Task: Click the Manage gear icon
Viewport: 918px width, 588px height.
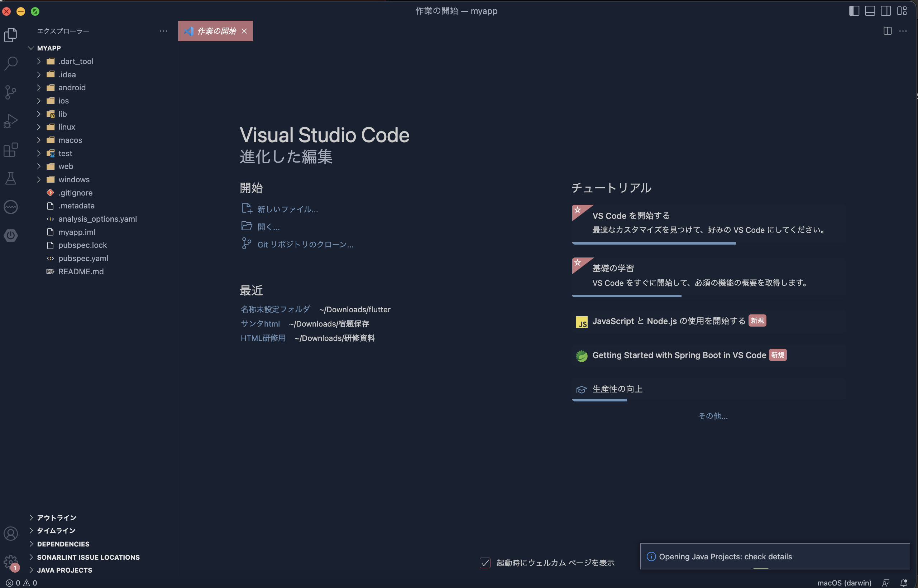Action: [x=11, y=562]
